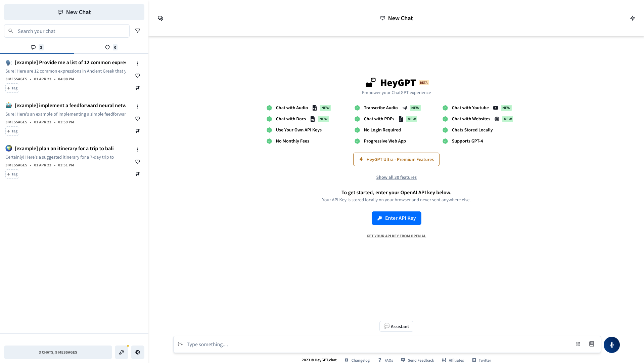Select the chats tab showing 3
This screenshot has width=644, height=363.
[x=37, y=47]
